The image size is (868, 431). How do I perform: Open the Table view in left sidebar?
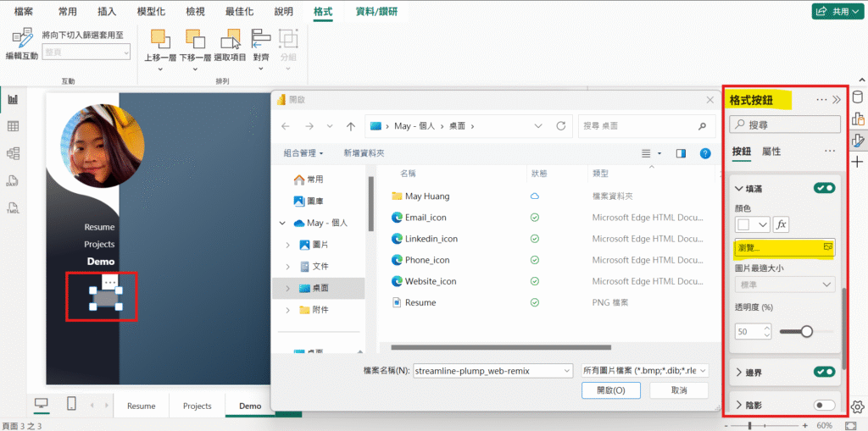click(x=13, y=126)
